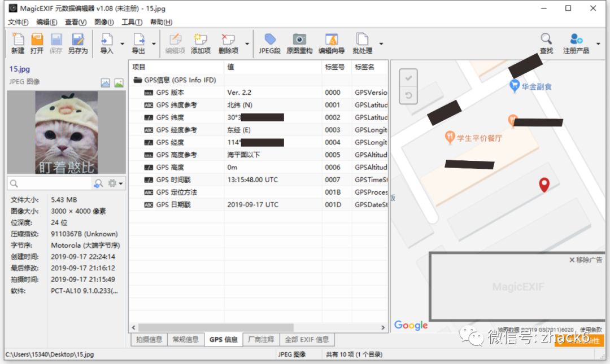Click the horizontal scrollbar in metadata table
The image size is (610, 364).
coord(216,327)
